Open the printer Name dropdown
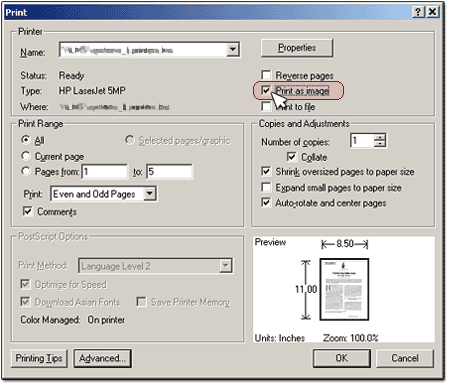450x386 pixels. (232, 50)
